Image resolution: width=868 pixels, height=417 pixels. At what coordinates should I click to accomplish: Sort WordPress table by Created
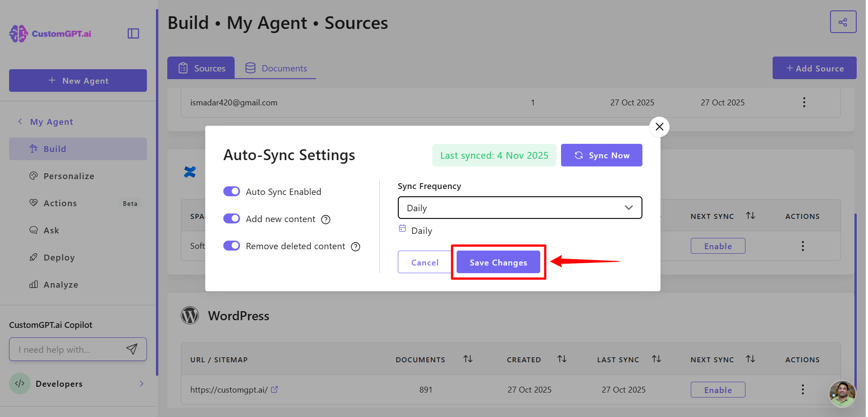coord(562,359)
